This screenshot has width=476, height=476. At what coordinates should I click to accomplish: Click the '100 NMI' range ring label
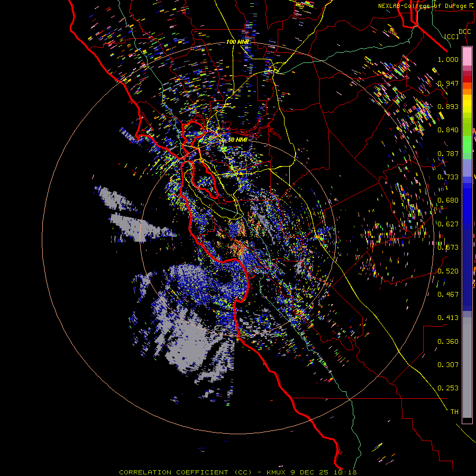(x=237, y=42)
